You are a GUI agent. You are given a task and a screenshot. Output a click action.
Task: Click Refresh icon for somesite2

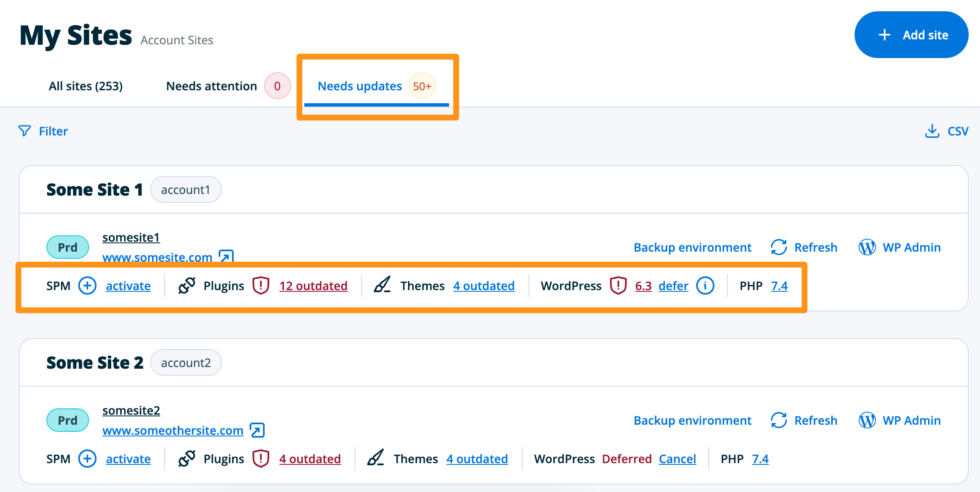pyautogui.click(x=778, y=420)
